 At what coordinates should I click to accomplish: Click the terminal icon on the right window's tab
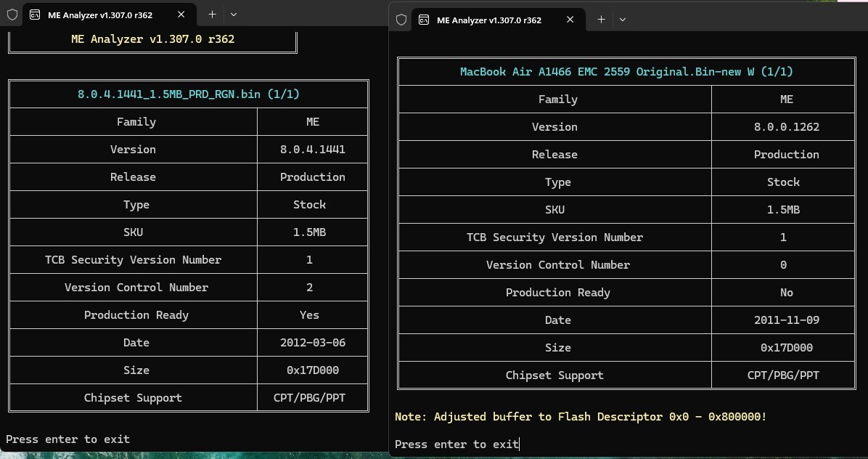tap(424, 20)
